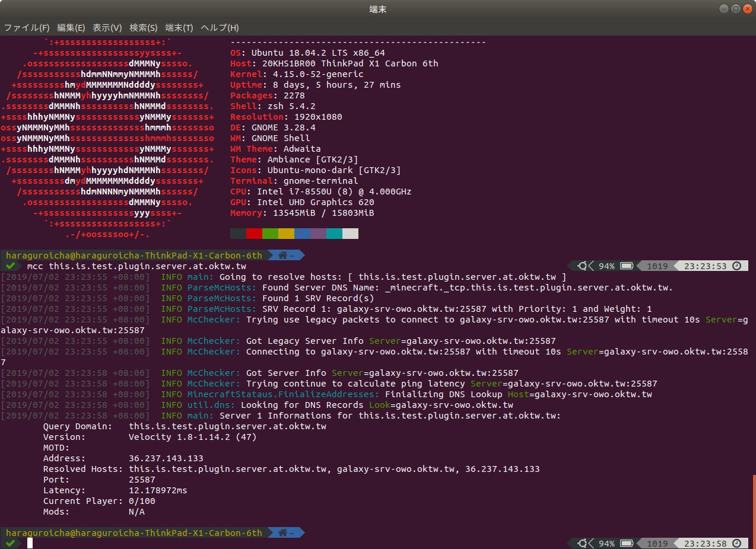Viewport: 756px width, 549px height.
Task: Click the time '23:23:58' in the bottom status
Action: click(705, 544)
